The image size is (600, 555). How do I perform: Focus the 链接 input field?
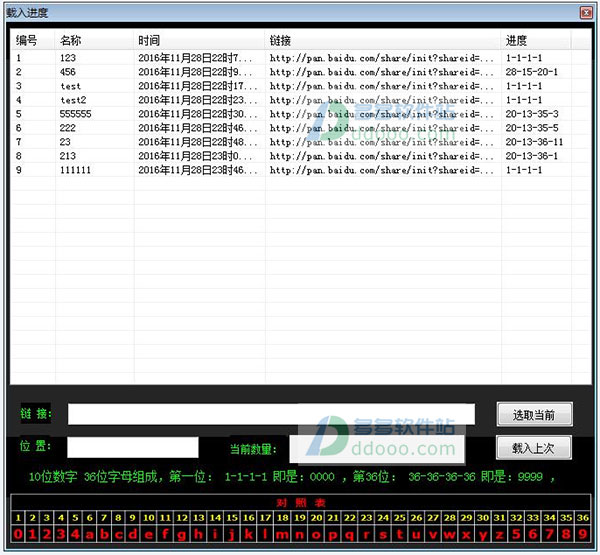pyautogui.click(x=271, y=414)
